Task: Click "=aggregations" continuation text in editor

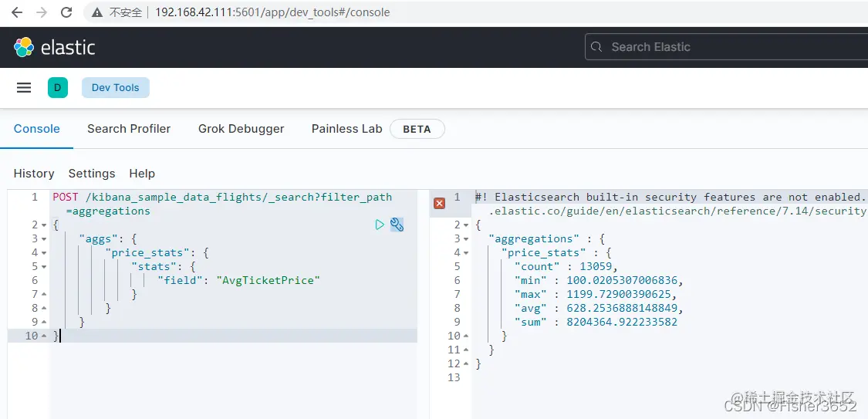Action: coord(108,211)
